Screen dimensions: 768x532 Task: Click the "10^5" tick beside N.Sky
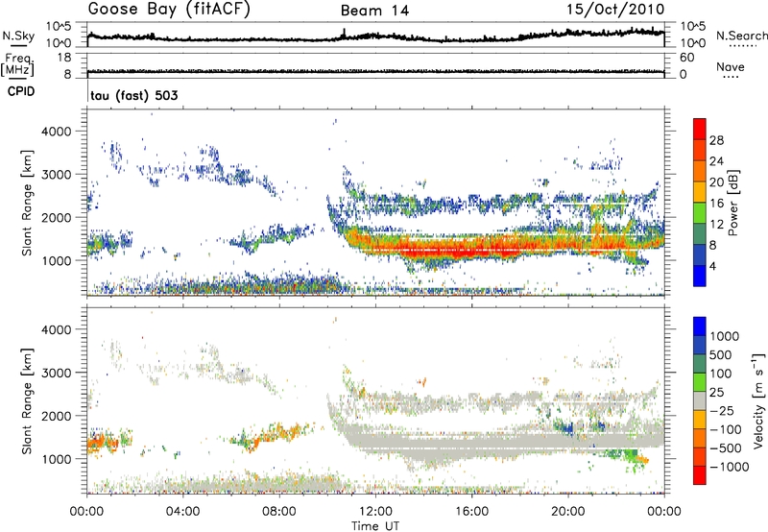pos(59,27)
